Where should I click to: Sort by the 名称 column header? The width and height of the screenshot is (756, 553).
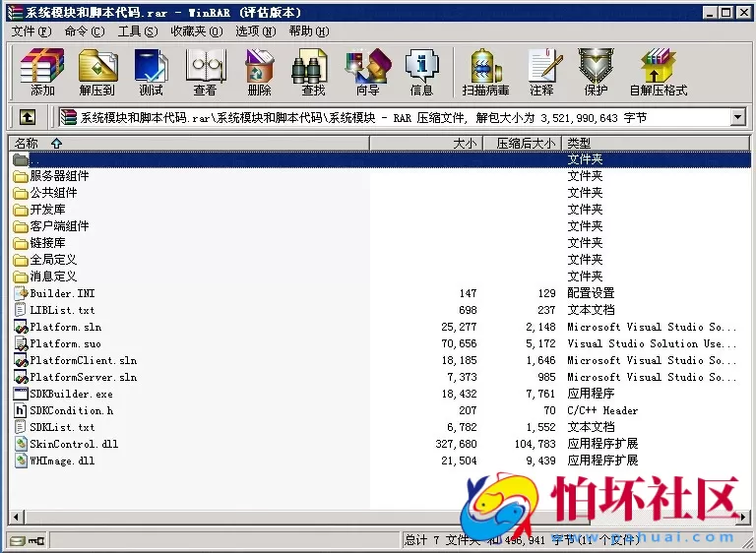(189, 144)
